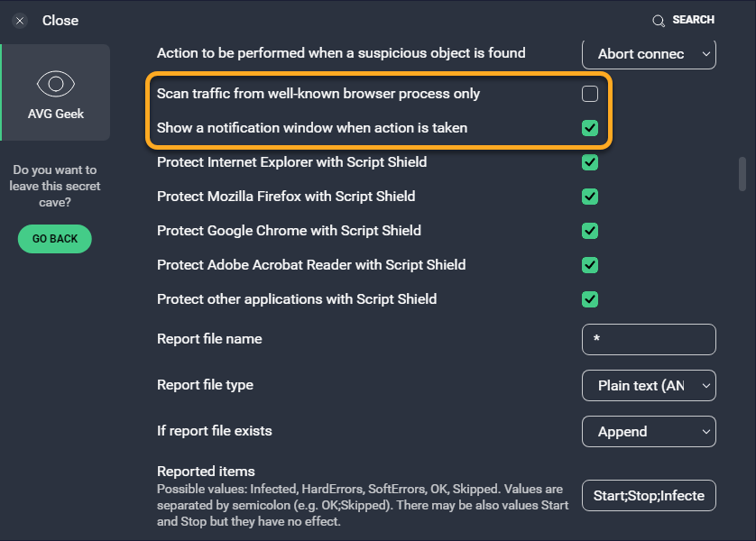Click the Report file name input field
This screenshot has height=541, width=756.
pyautogui.click(x=649, y=340)
